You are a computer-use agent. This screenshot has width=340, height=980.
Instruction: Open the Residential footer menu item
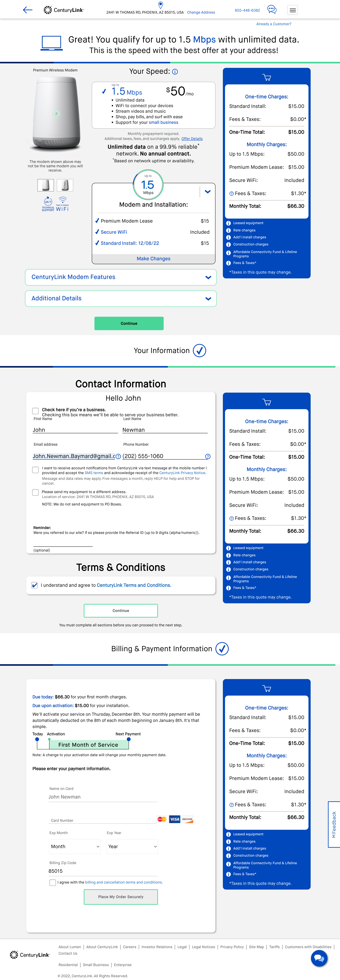68,965
